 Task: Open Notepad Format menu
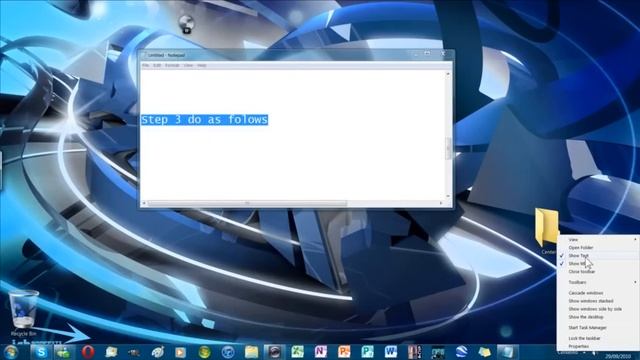(x=172, y=65)
